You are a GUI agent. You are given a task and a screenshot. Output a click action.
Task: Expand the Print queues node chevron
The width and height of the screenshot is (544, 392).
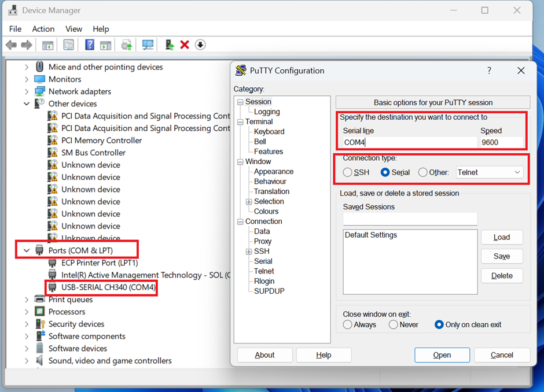(27, 299)
